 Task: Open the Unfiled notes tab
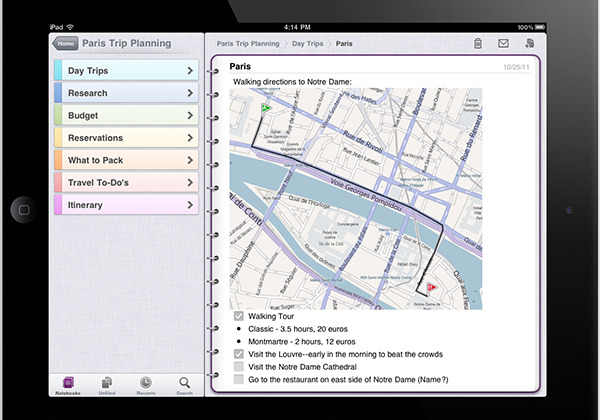point(107,384)
